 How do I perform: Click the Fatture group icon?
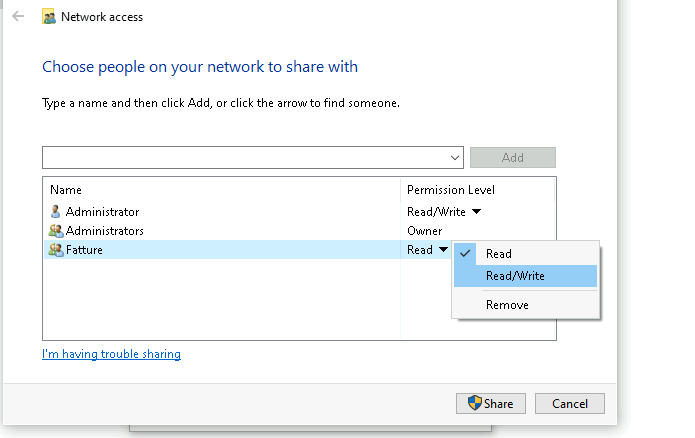56,250
